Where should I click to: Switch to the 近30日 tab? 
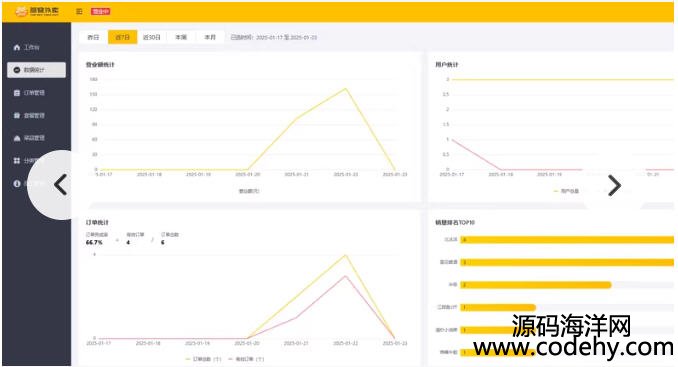click(152, 37)
